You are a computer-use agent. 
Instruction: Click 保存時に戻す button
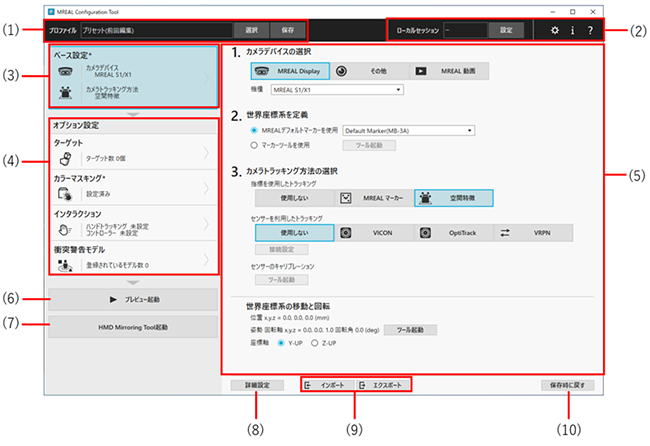pos(568,385)
